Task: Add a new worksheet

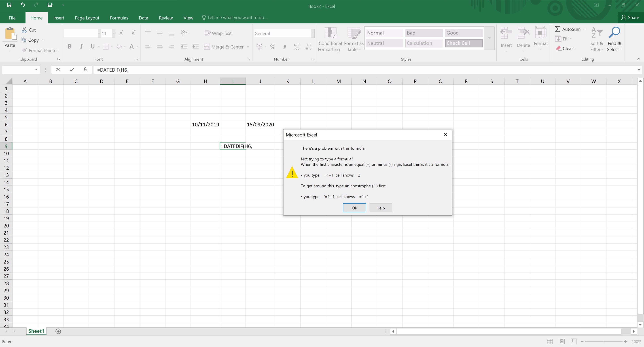Action: (58, 331)
